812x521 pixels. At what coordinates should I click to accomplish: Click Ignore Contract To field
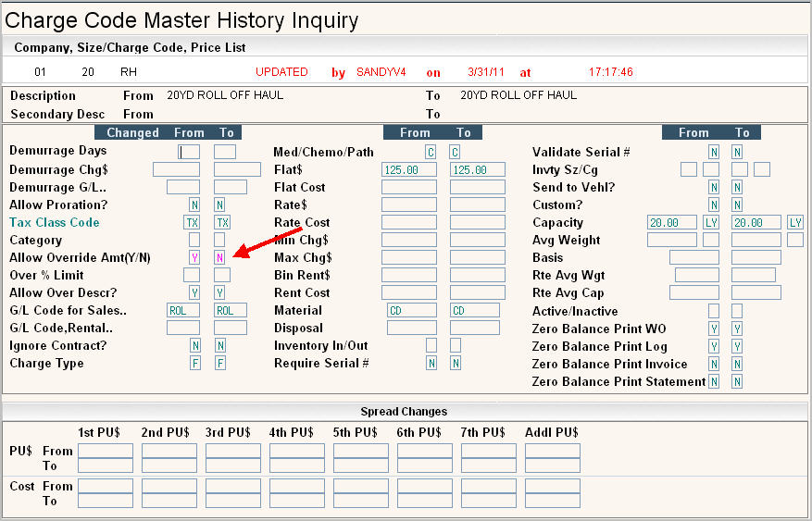[220, 345]
